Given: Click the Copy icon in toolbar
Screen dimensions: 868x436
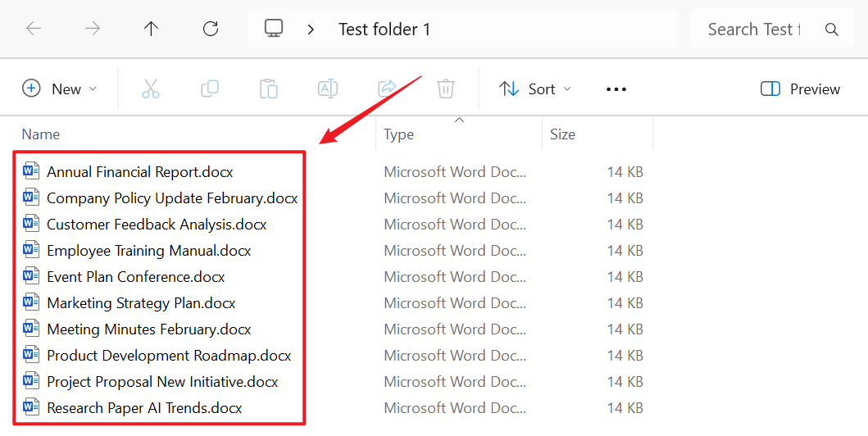Looking at the screenshot, I should click(210, 89).
